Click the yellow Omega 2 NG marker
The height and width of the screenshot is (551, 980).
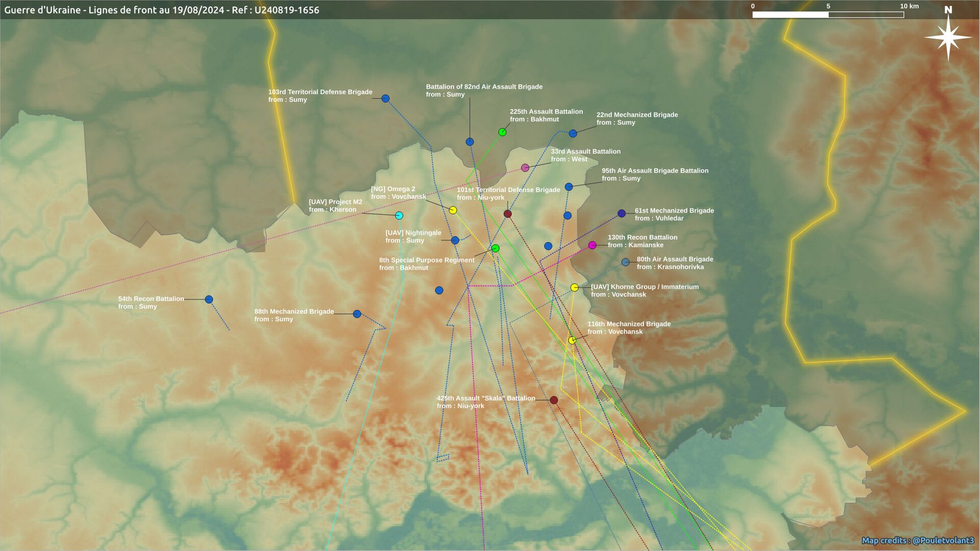tap(453, 210)
